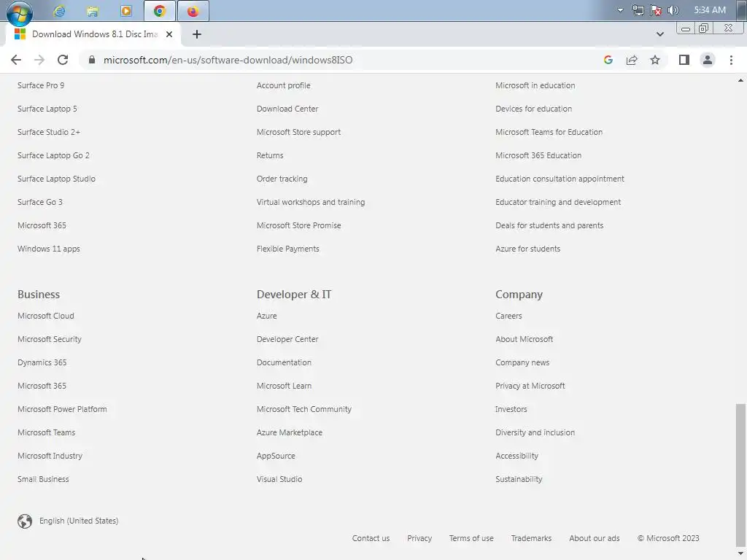
Task: Click the Google icon in address bar
Action: [608, 60]
